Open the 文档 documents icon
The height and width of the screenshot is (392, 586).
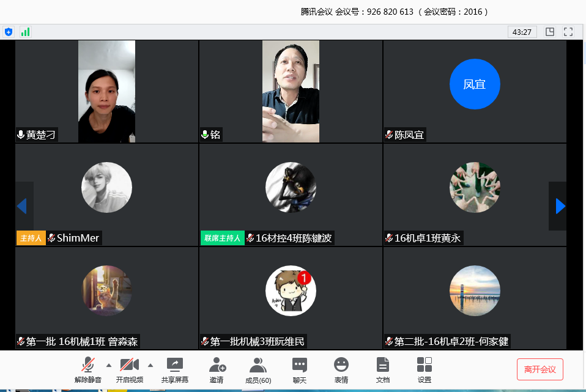click(383, 370)
